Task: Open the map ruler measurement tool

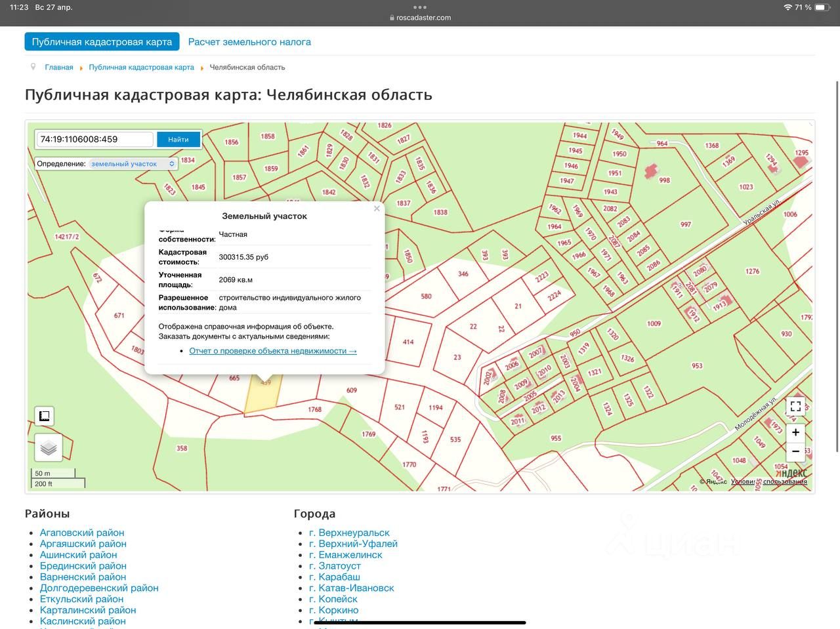Action: 44,416
